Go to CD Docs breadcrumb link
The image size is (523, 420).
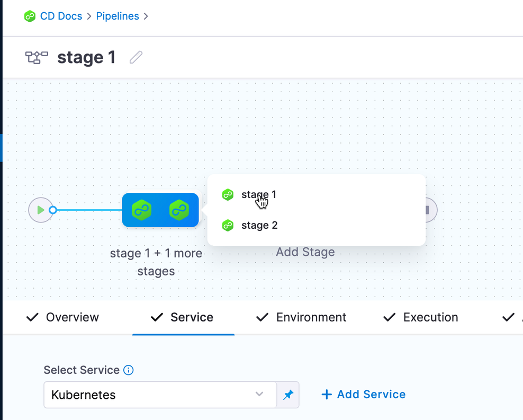61,16
